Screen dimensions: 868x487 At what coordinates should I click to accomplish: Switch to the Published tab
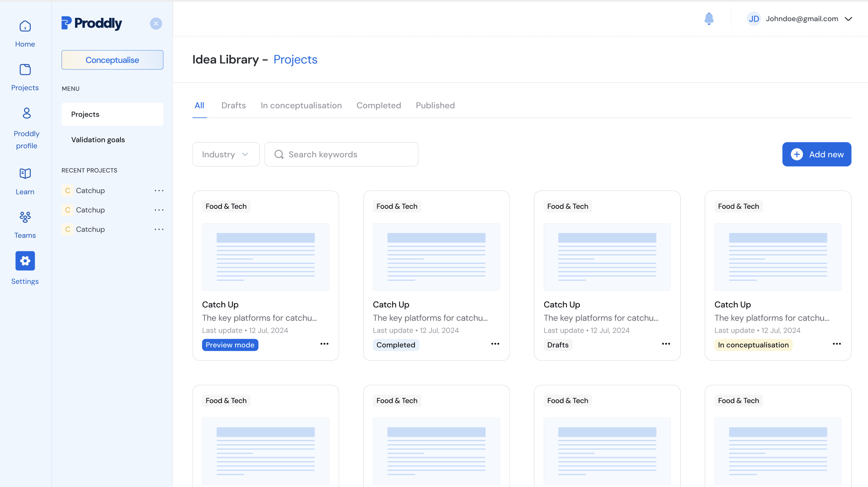pos(435,106)
